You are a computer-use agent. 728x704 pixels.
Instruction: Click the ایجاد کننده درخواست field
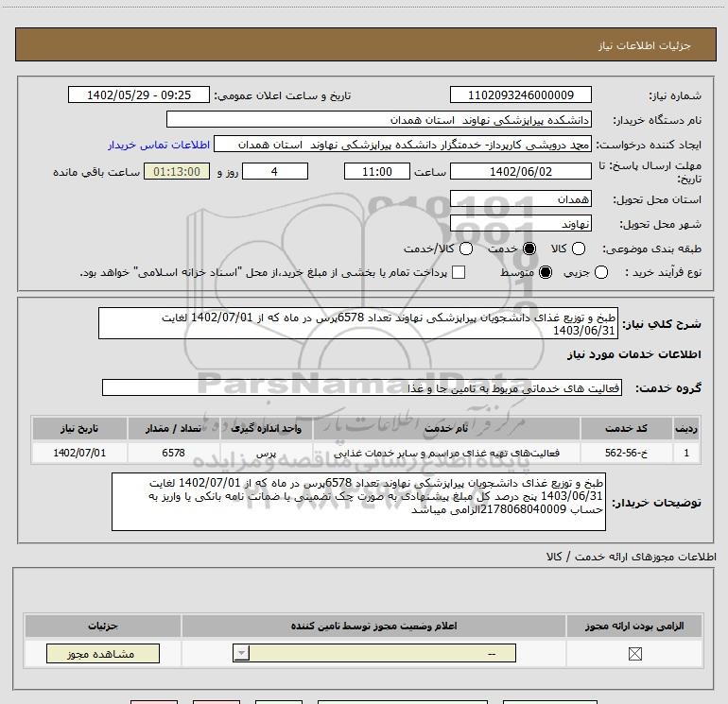(x=403, y=145)
